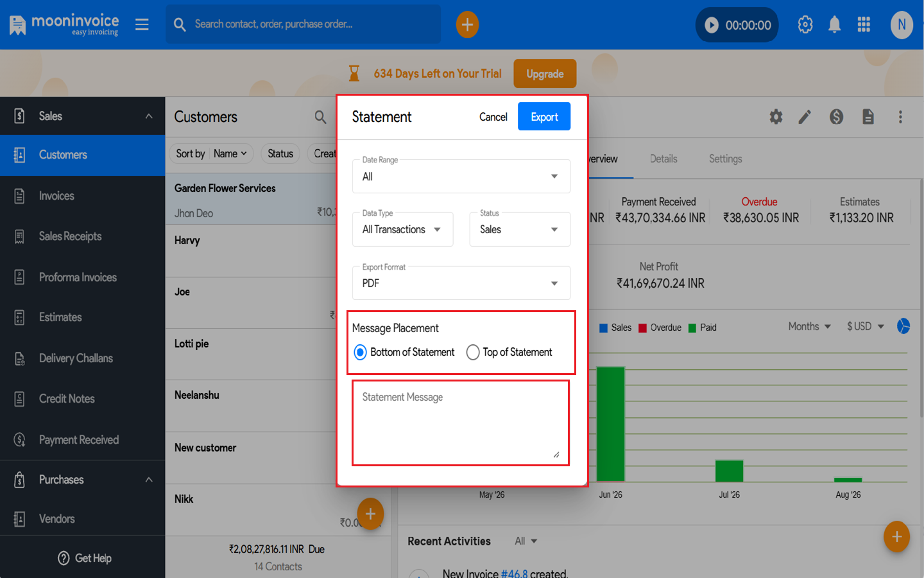The width and height of the screenshot is (924, 578).
Task: Click the blue Export button
Action: [x=544, y=117]
